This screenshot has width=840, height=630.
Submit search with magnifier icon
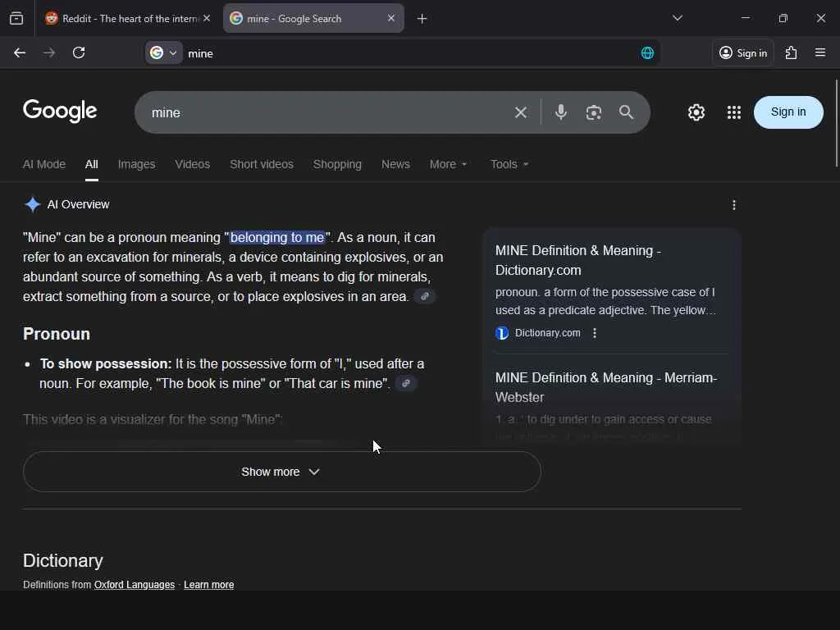coord(626,112)
